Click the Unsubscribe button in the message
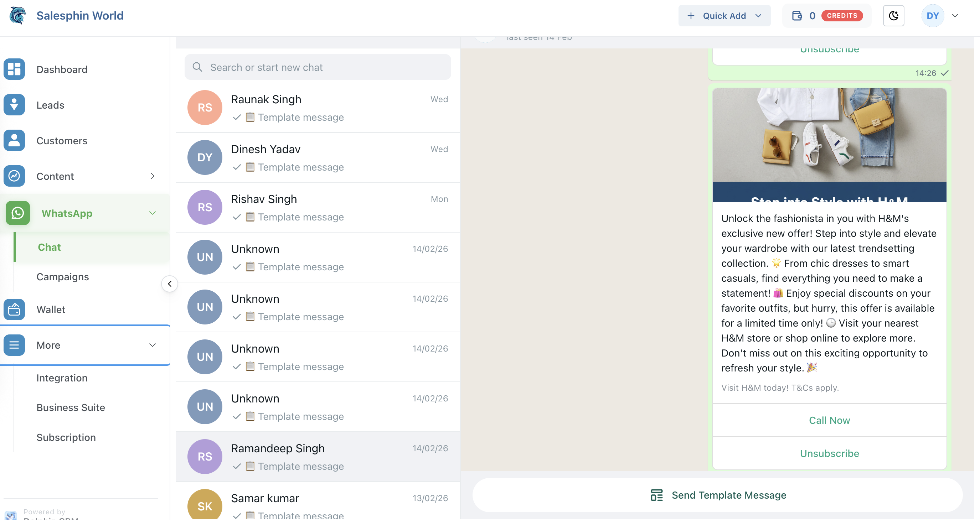Viewport: 980px width, 520px height. [x=829, y=453]
